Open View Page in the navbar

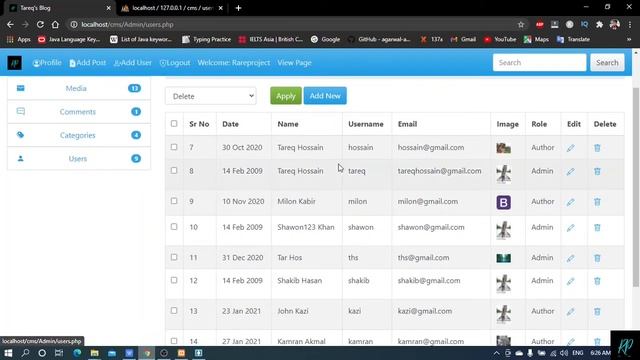[294, 63]
